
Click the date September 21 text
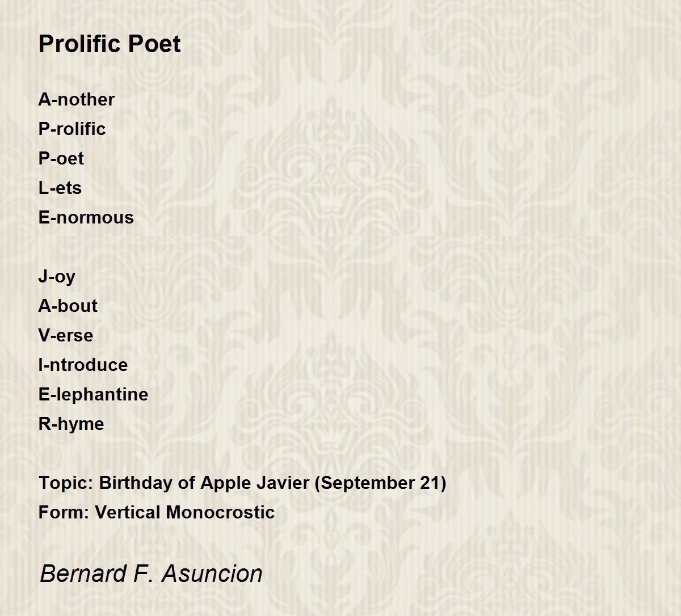coord(379,483)
